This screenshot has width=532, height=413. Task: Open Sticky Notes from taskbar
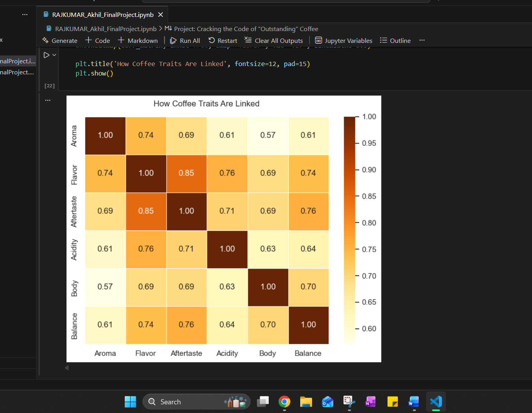pyautogui.click(x=392, y=402)
